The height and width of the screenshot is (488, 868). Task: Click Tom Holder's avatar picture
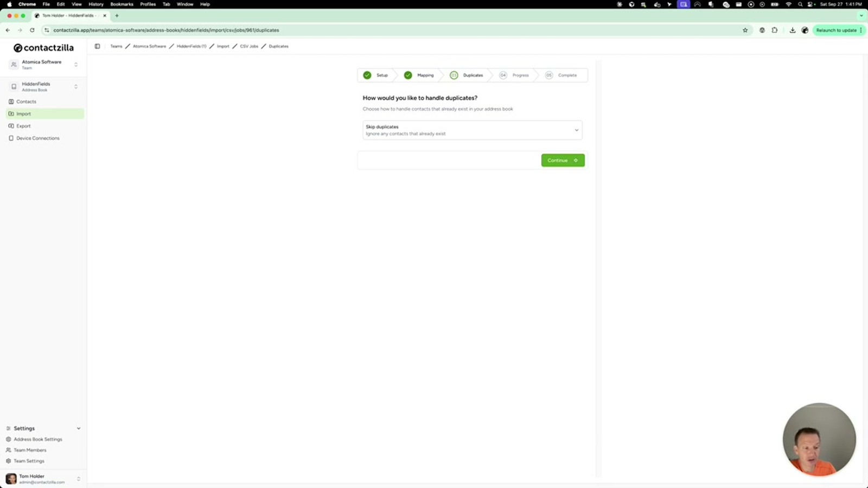[x=11, y=479]
